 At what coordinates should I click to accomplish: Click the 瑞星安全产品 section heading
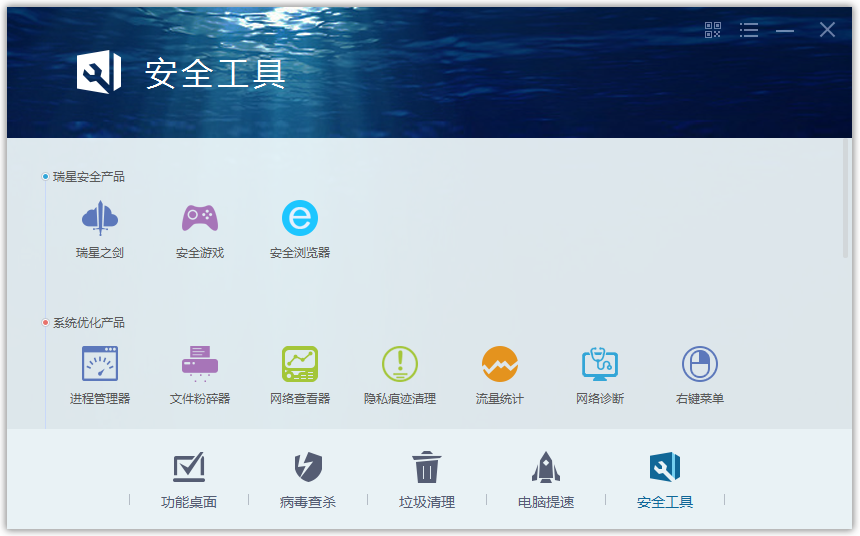coord(88,177)
